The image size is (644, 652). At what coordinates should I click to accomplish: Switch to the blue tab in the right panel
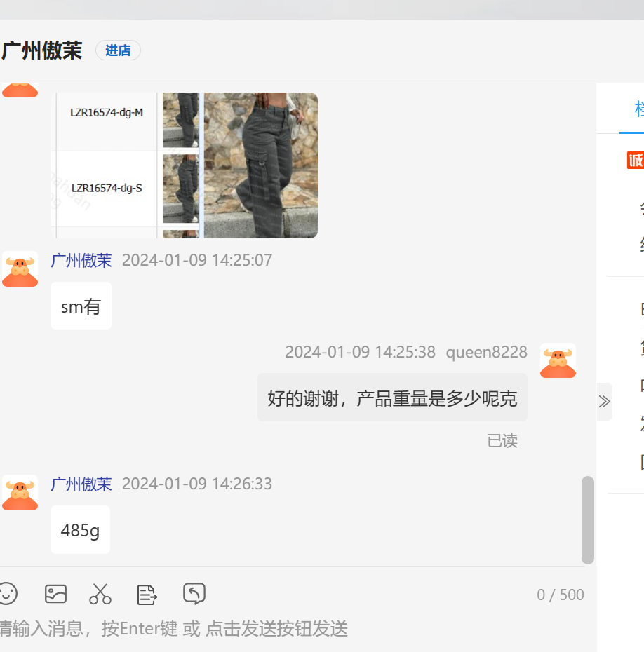(x=637, y=109)
